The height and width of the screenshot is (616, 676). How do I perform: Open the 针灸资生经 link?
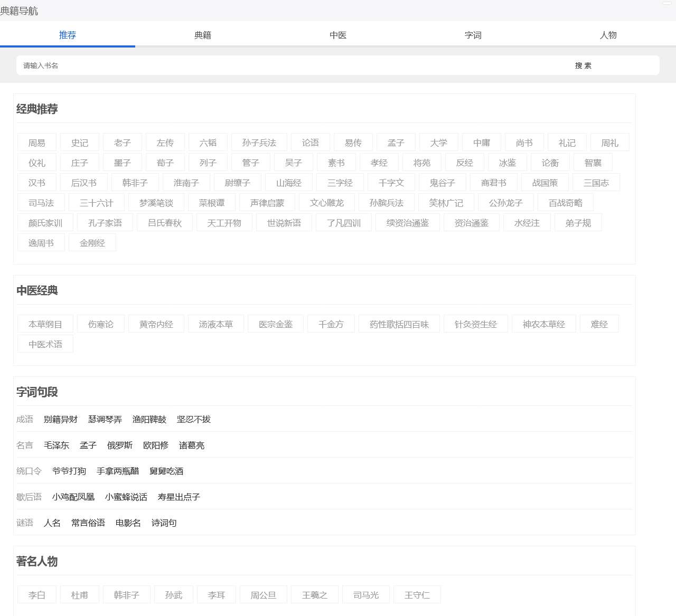tap(475, 324)
